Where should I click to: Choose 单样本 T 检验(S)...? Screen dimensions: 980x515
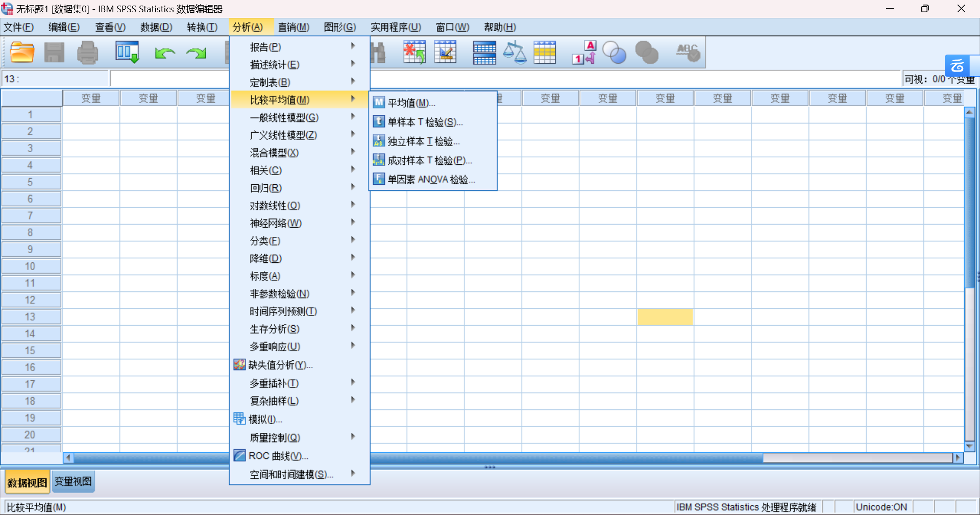433,122
